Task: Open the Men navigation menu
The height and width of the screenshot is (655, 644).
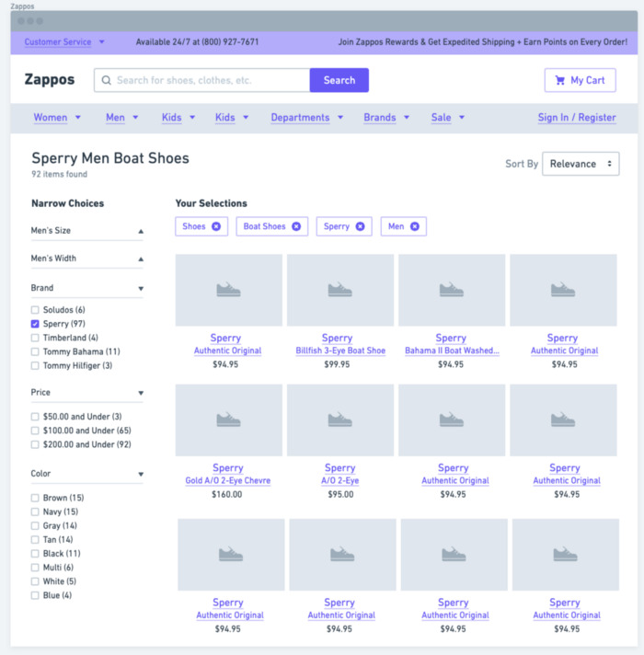Action: point(121,118)
